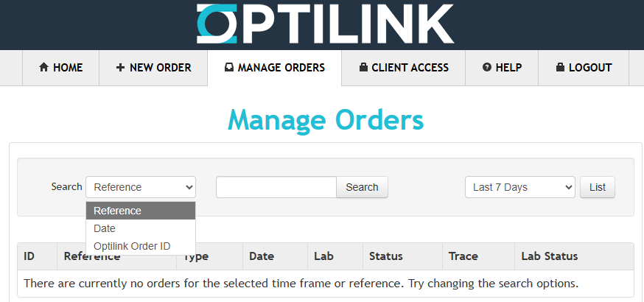Image resolution: width=644 pixels, height=302 pixels.
Task: Click the lock icon beside CLIENT ACCESS
Action: [x=363, y=67]
